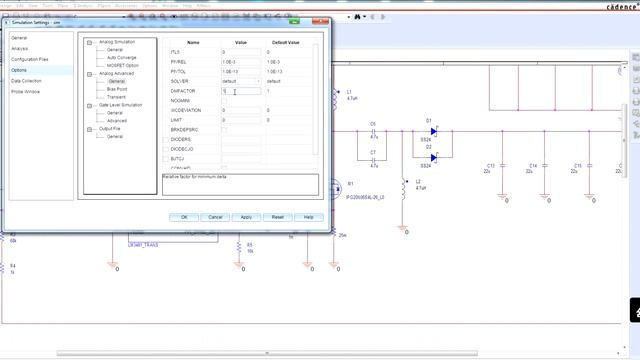Open the Analysis settings page

point(20,49)
